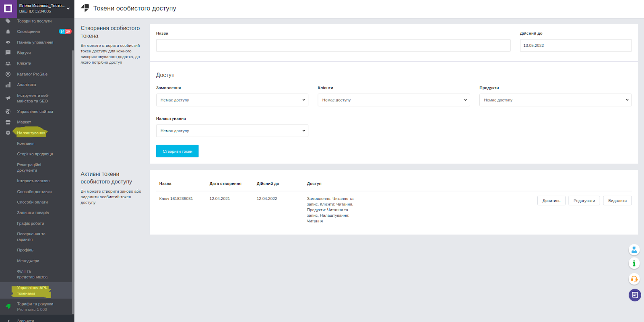The height and width of the screenshot is (322, 644).
Task: Click the collapse arrow icon beside Згорнути
Action: (x=8, y=321)
